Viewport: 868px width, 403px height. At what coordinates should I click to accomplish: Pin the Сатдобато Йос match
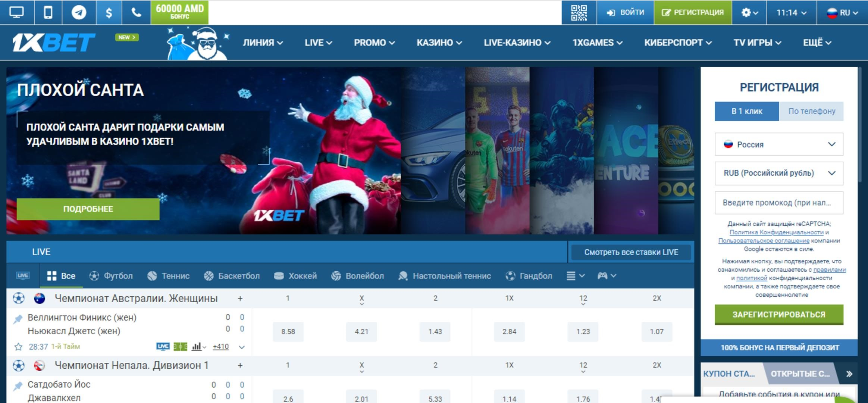point(18,386)
